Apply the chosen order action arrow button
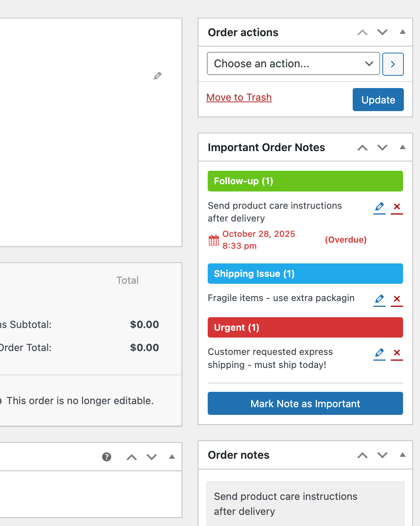Image resolution: width=420 pixels, height=526 pixels. coord(393,64)
